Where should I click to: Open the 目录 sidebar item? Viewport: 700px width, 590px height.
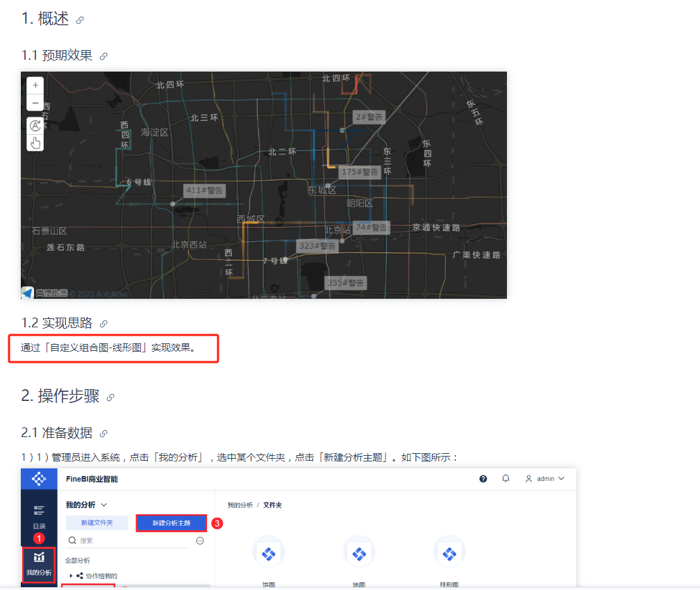tap(39, 517)
